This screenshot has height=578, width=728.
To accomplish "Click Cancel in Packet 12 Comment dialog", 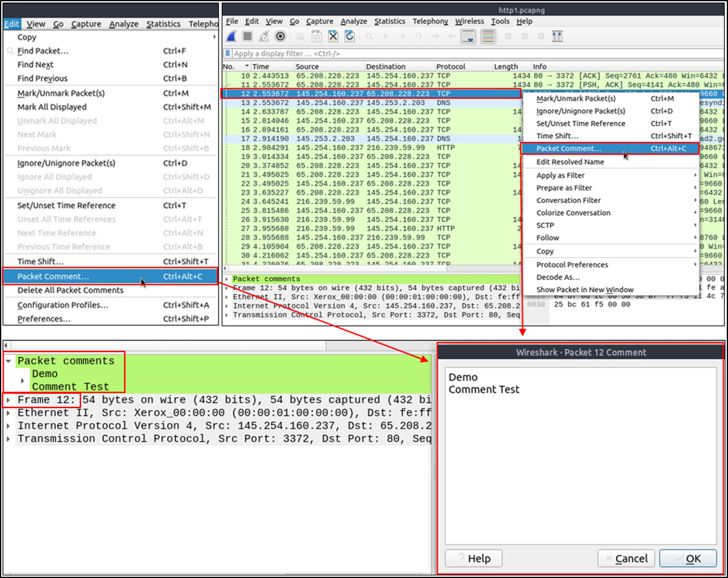I will [626, 559].
